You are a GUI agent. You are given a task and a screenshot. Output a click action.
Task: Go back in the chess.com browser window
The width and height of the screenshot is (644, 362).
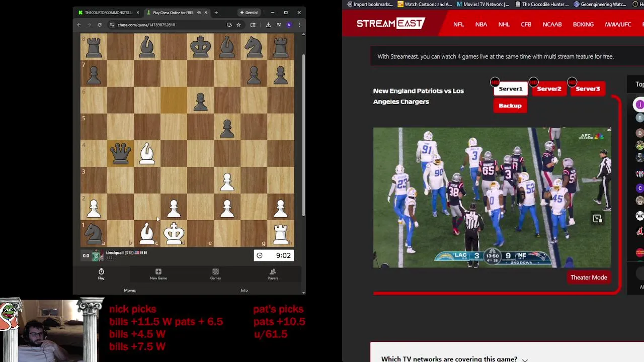click(79, 25)
